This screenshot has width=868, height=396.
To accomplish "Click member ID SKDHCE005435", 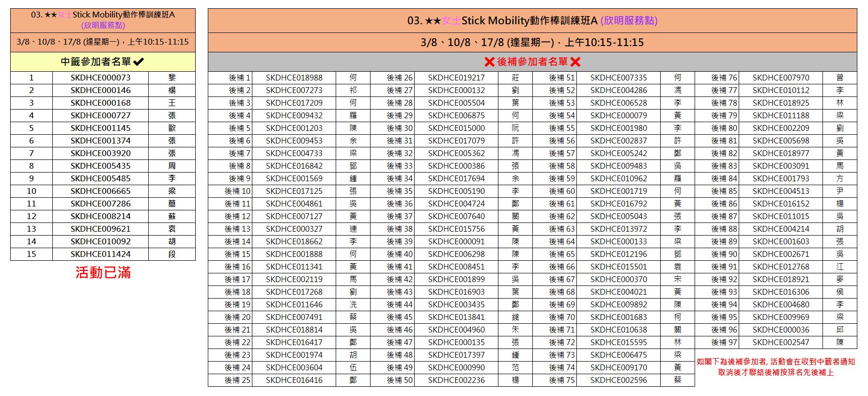I will coord(100,166).
